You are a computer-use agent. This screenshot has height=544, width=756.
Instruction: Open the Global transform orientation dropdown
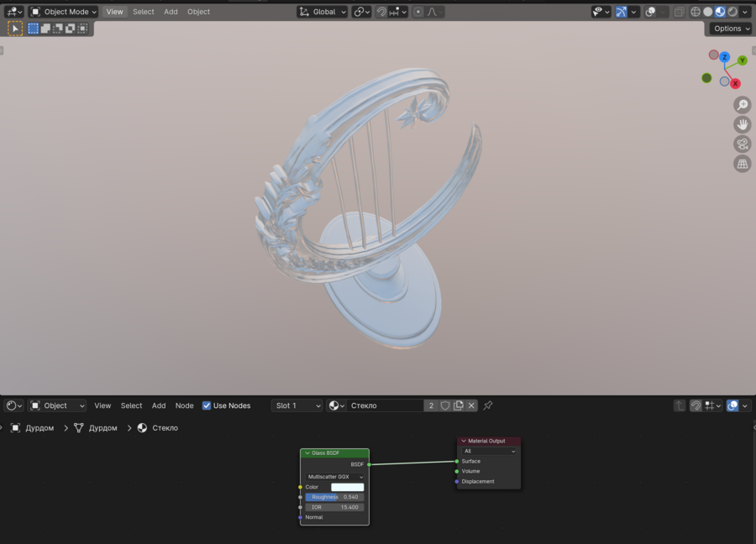[x=323, y=12]
